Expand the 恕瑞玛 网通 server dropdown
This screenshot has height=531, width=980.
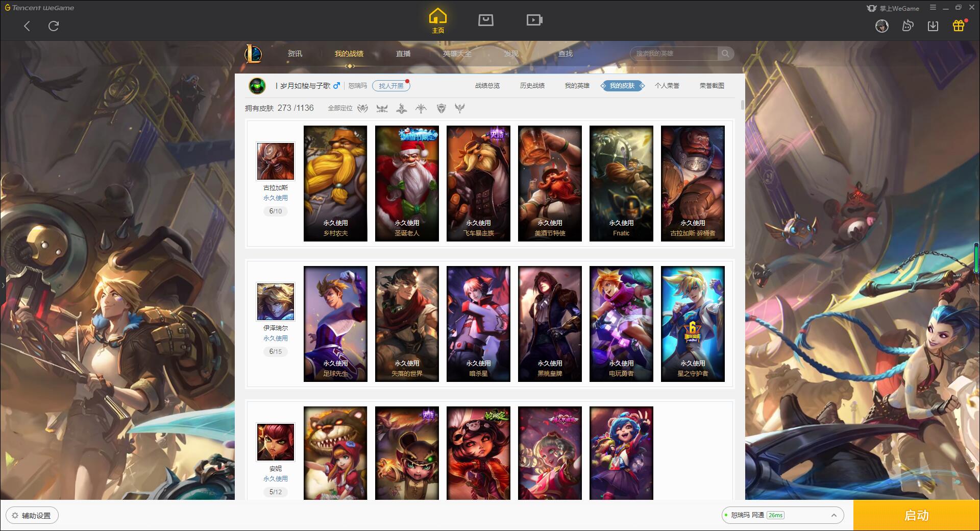pyautogui.click(x=782, y=515)
